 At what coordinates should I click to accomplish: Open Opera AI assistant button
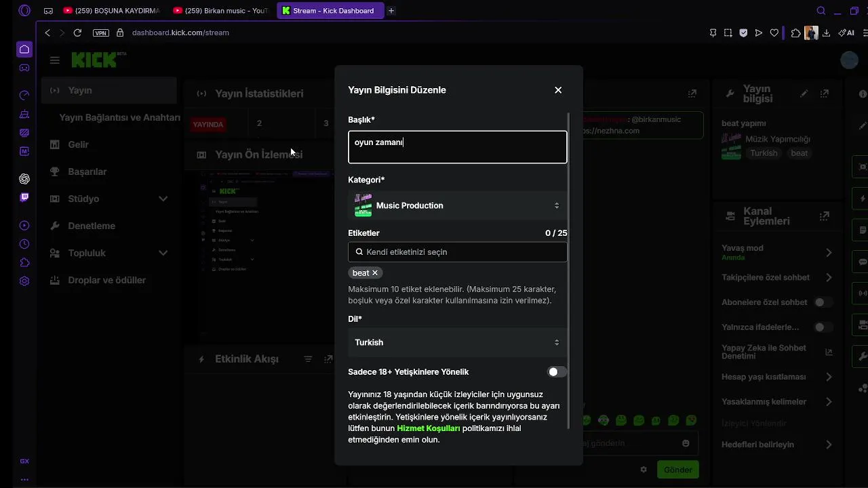click(x=846, y=33)
